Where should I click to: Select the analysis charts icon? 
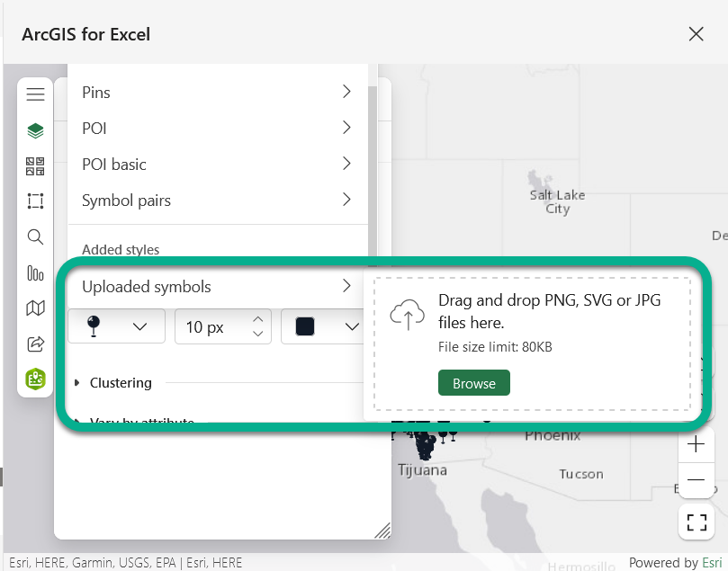pos(35,272)
